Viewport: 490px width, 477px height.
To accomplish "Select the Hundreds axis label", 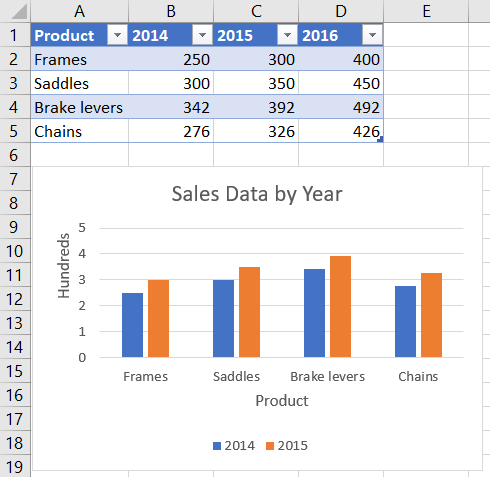I will [63, 265].
